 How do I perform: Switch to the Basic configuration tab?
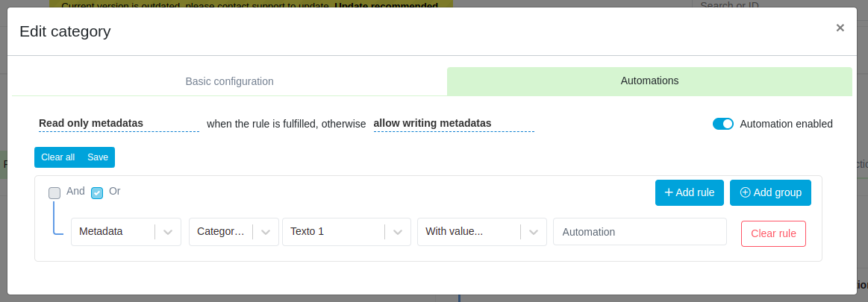click(x=229, y=81)
